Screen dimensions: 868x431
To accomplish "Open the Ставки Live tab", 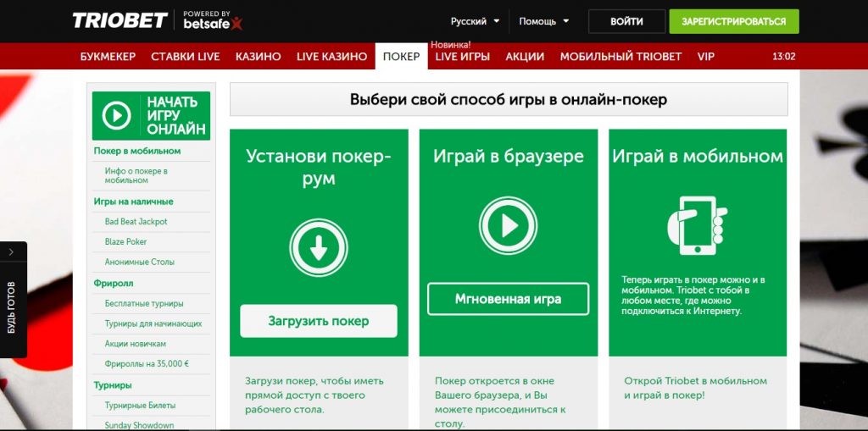I will (186, 57).
